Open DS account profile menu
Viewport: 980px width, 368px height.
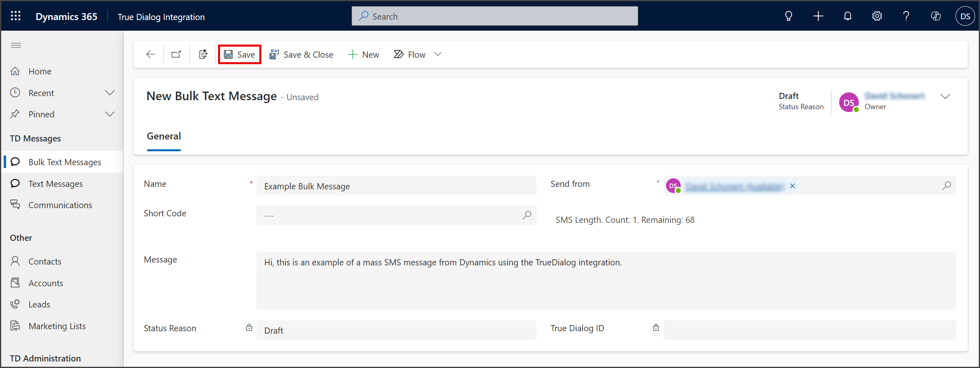coord(965,16)
